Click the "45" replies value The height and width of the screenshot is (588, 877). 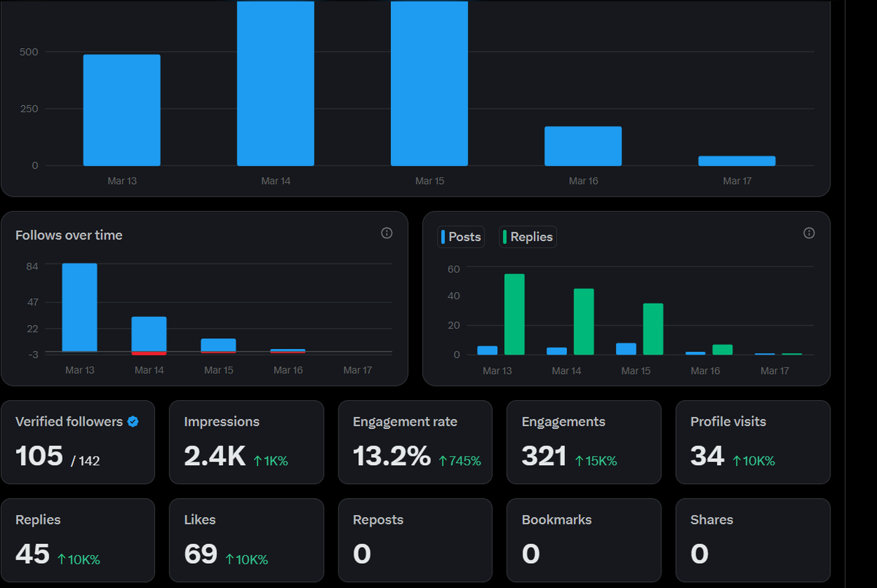33,554
